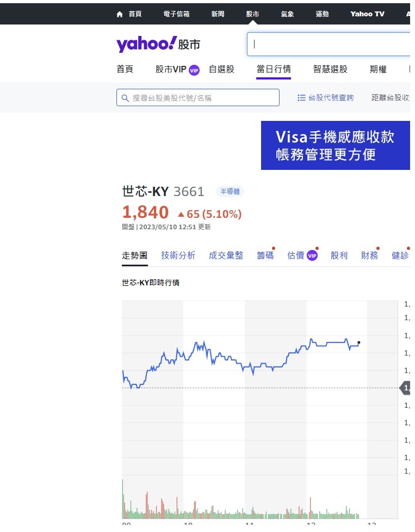Click the 新聞 link in the top bar

pos(218,14)
